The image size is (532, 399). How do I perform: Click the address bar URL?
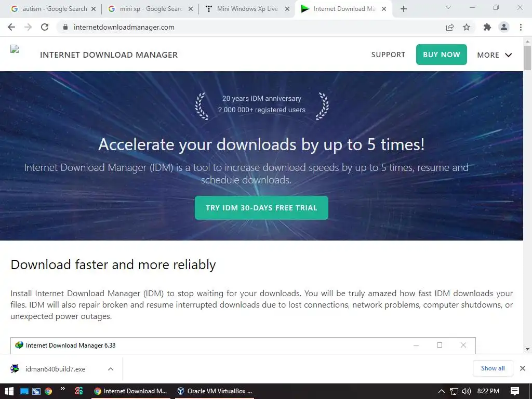tap(124, 27)
